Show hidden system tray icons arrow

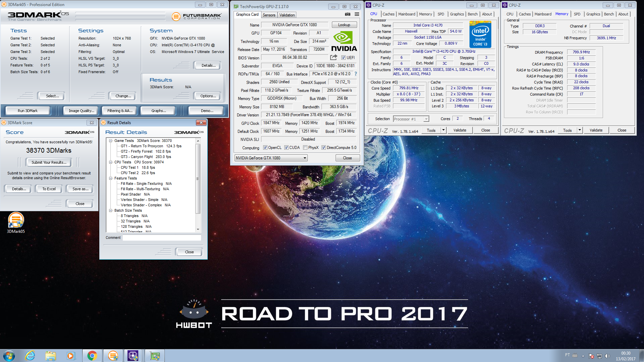pyautogui.click(x=583, y=356)
